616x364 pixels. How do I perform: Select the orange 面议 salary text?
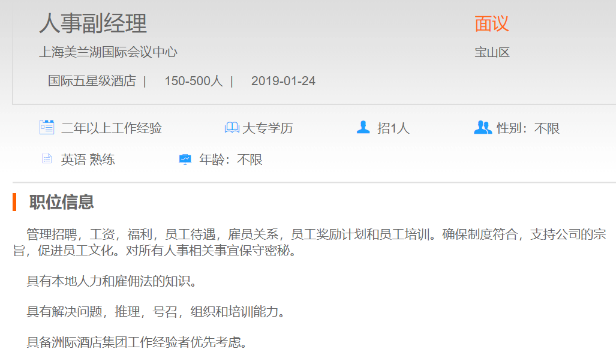(x=491, y=23)
